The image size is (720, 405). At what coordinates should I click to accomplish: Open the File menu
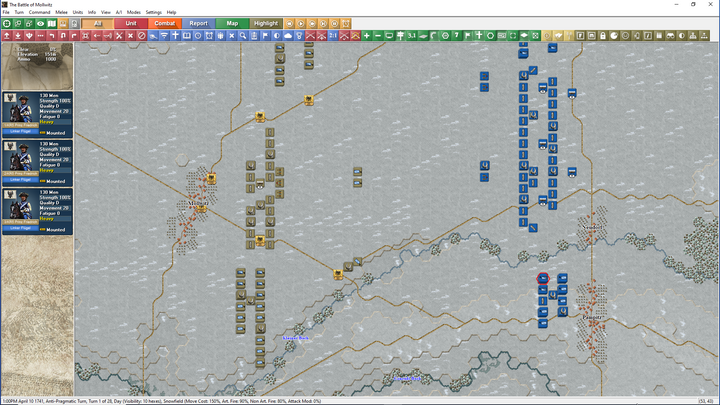click(6, 12)
